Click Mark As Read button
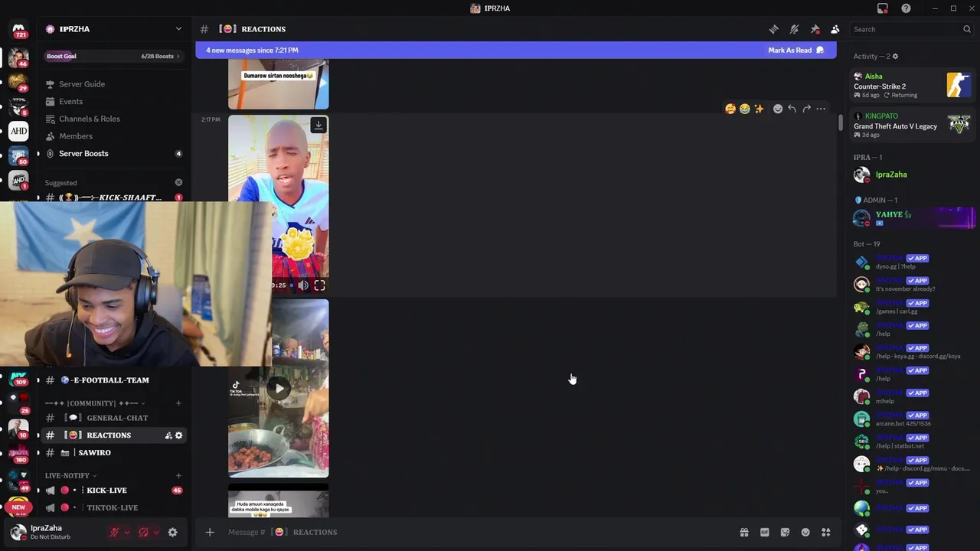Screen dimensions: 980x551 click(796, 51)
